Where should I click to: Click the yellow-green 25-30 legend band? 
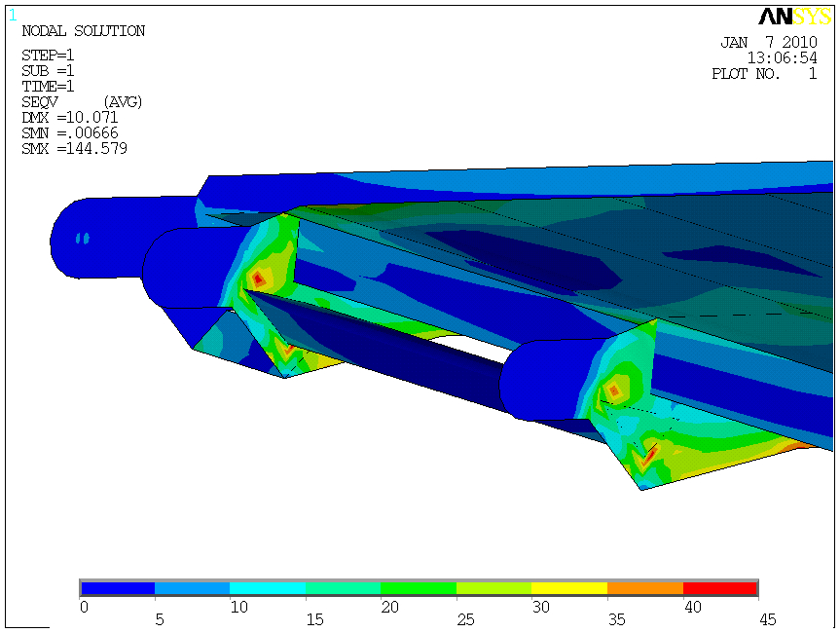[494, 588]
